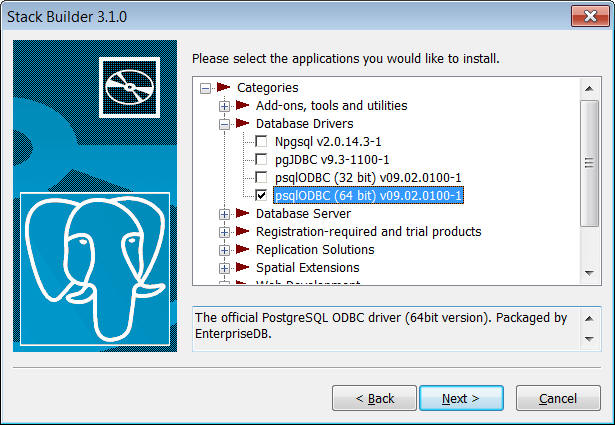
Task: Uncheck the psqlODBC (64 bit) checkbox
Action: point(261,195)
